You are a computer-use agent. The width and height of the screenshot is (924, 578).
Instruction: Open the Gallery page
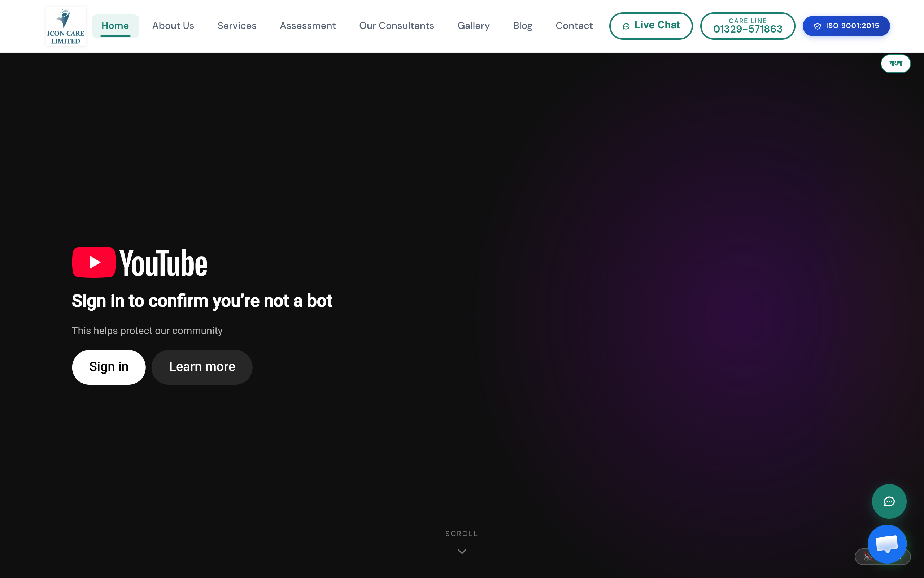coord(474,26)
